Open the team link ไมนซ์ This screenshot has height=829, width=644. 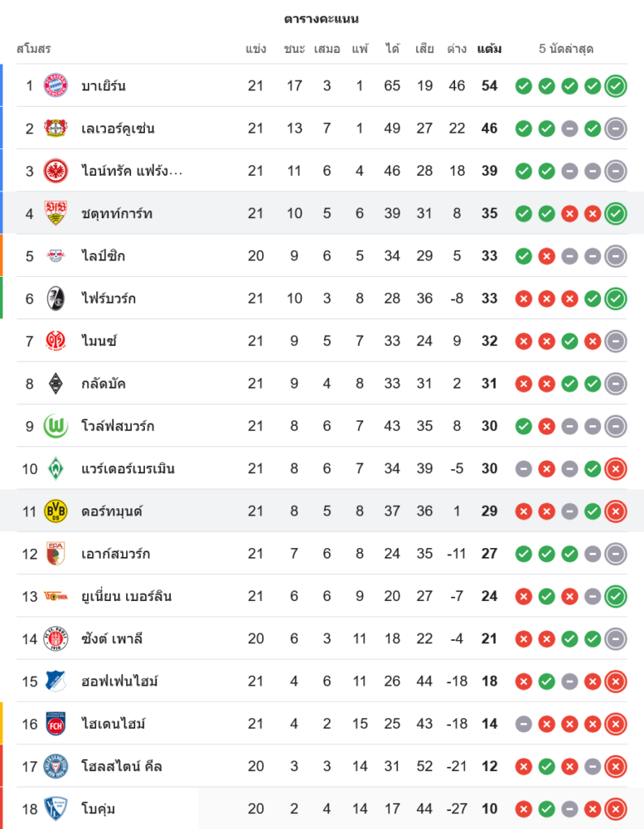point(99,341)
